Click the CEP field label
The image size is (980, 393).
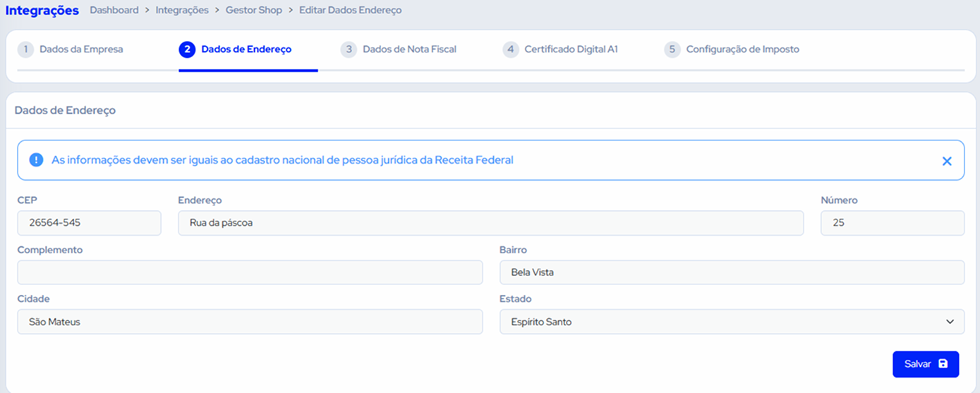(x=27, y=200)
